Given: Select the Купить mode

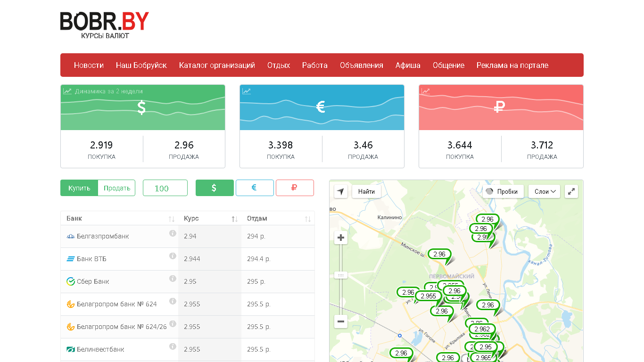Looking at the screenshot, I should 79,188.
